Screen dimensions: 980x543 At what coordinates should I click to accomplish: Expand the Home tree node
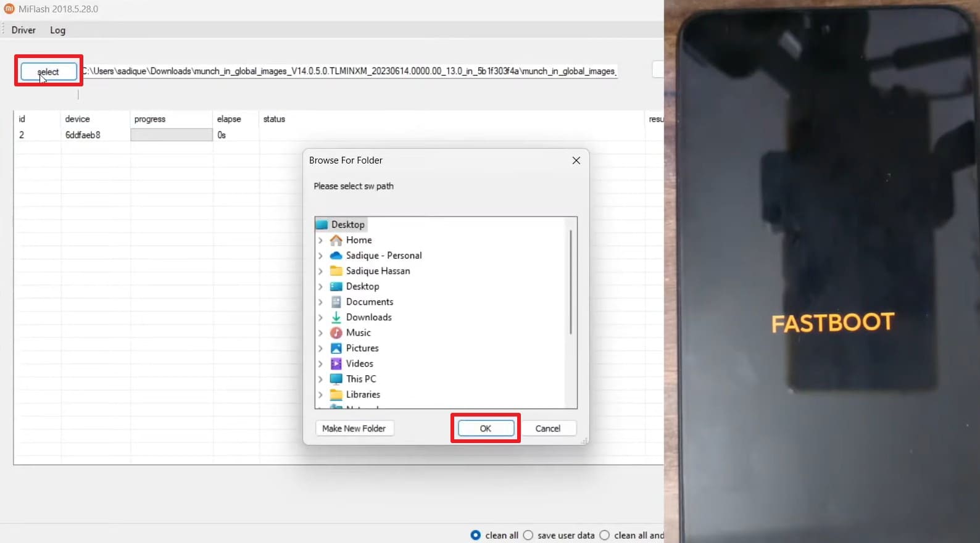click(x=320, y=240)
